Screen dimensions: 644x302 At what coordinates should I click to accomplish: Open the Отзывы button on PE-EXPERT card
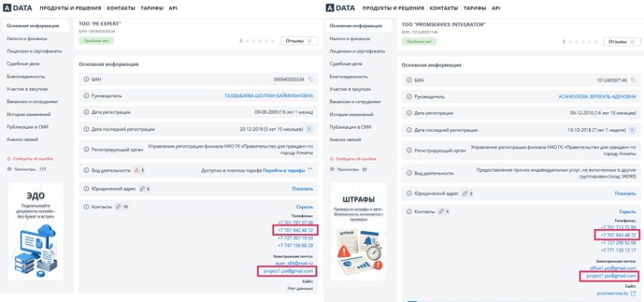click(x=298, y=41)
